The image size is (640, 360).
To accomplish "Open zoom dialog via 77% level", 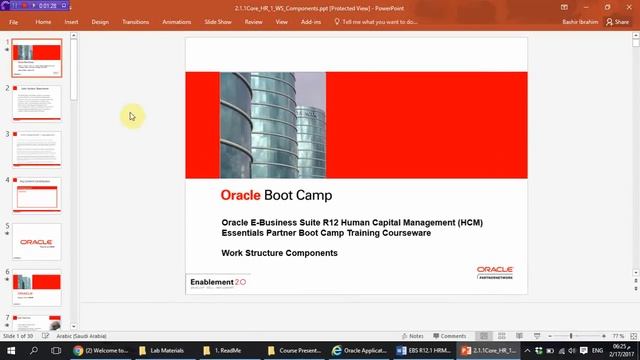I will click(618, 336).
